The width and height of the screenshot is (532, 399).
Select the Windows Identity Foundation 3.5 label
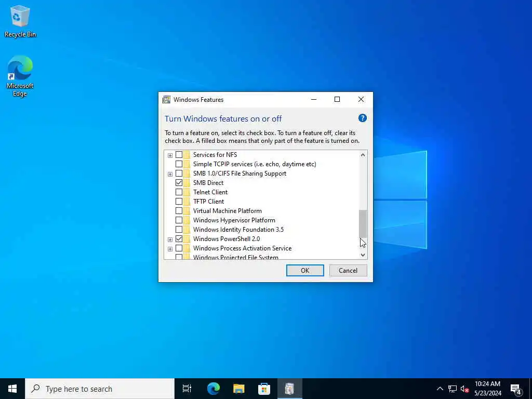point(238,229)
